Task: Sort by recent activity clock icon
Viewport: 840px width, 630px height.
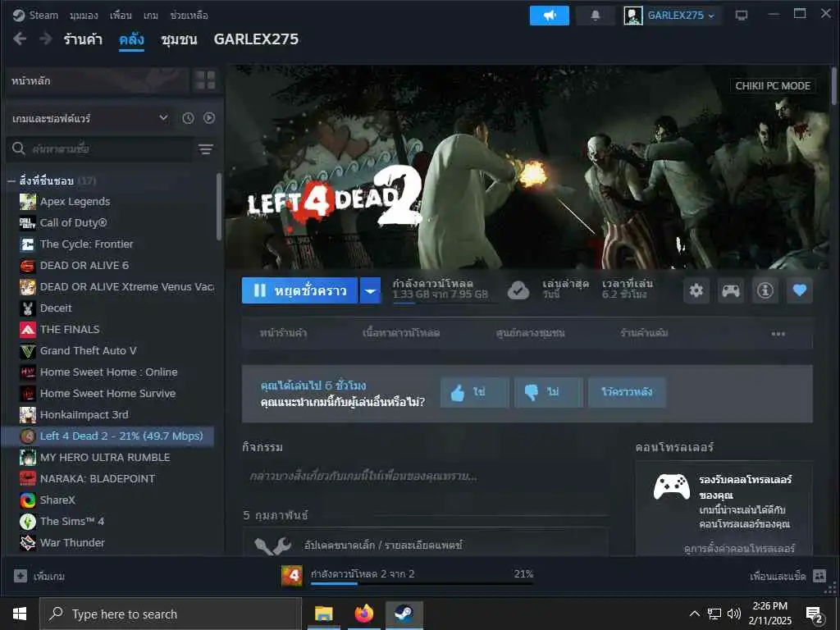Action: [188, 118]
